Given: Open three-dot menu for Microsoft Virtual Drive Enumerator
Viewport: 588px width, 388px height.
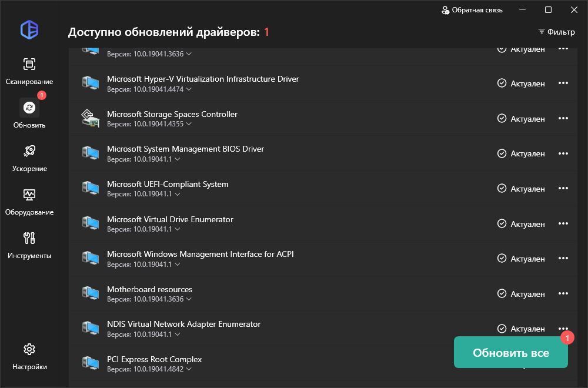Looking at the screenshot, I should click(563, 223).
